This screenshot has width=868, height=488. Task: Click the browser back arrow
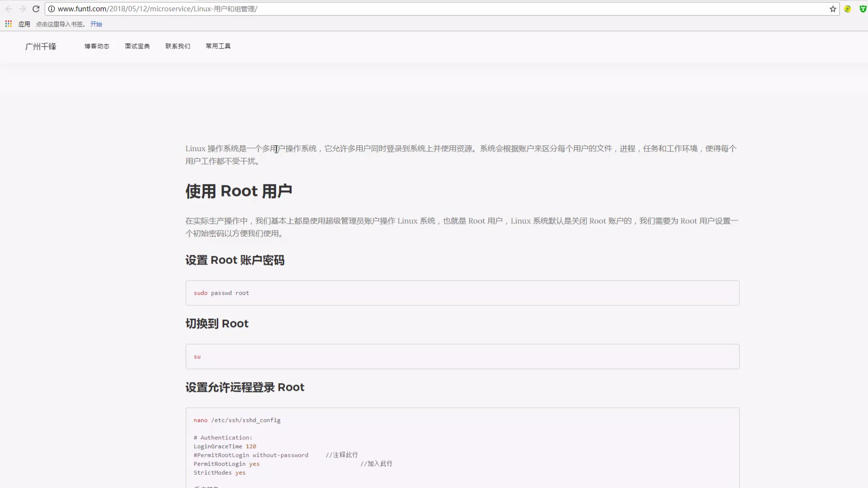[9, 9]
